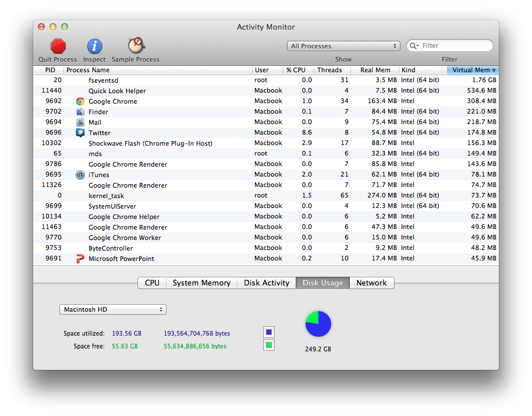
Task: Sort by Process Name column header
Action: [158, 70]
